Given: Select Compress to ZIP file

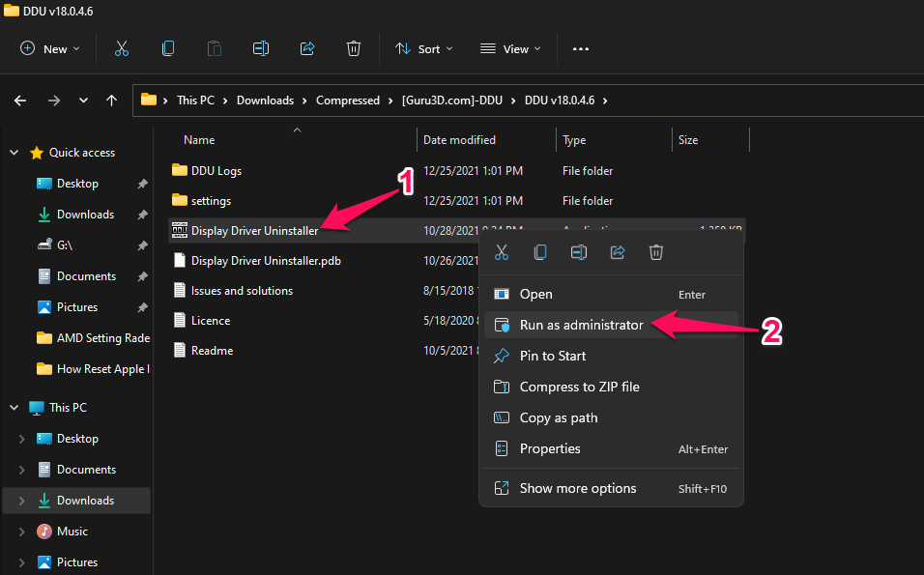Looking at the screenshot, I should coord(611,387).
